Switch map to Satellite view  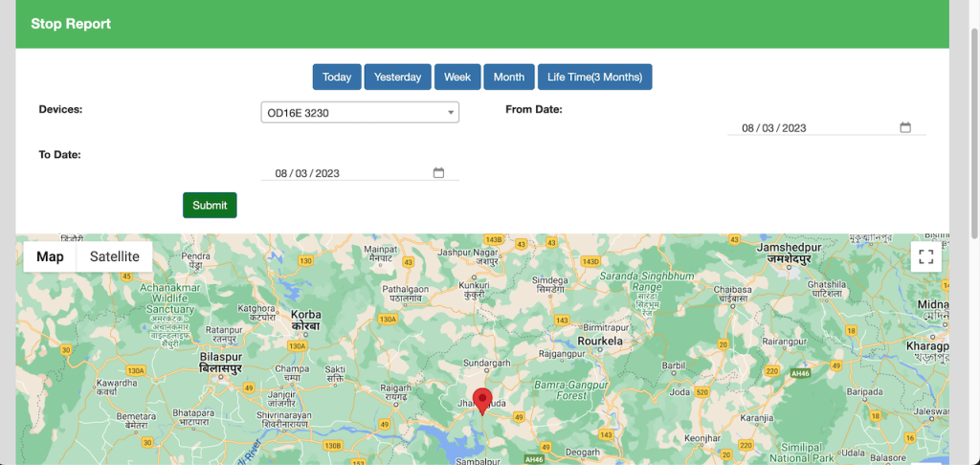tap(115, 256)
